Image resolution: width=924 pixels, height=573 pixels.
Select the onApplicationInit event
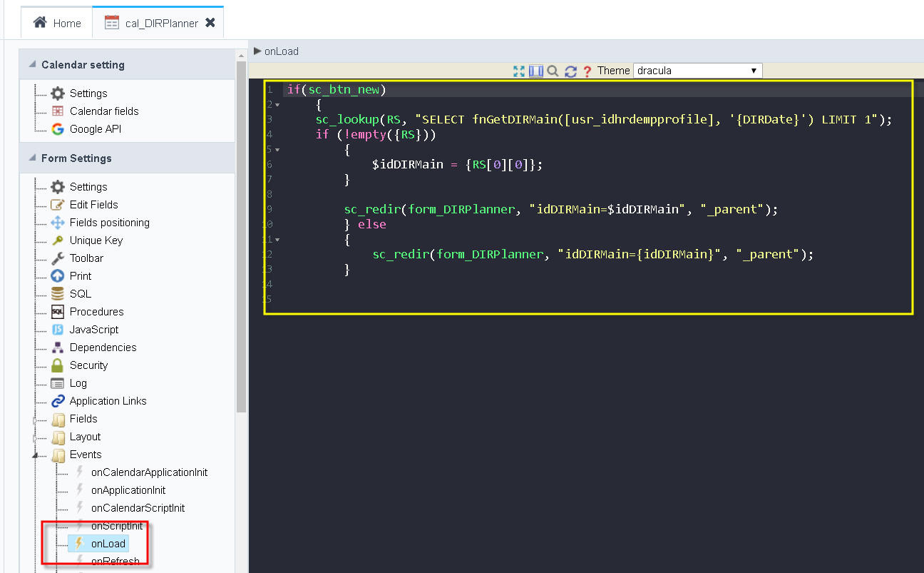click(128, 490)
